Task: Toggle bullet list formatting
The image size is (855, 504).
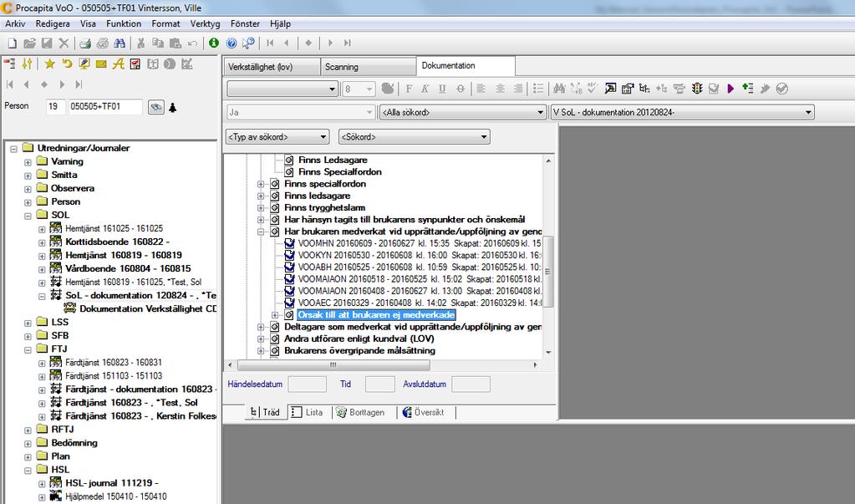Action: click(538, 89)
